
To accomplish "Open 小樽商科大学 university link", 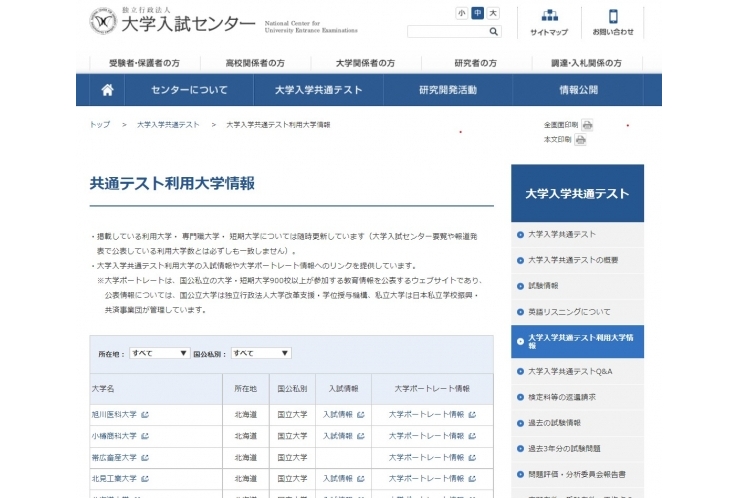I will (114, 436).
